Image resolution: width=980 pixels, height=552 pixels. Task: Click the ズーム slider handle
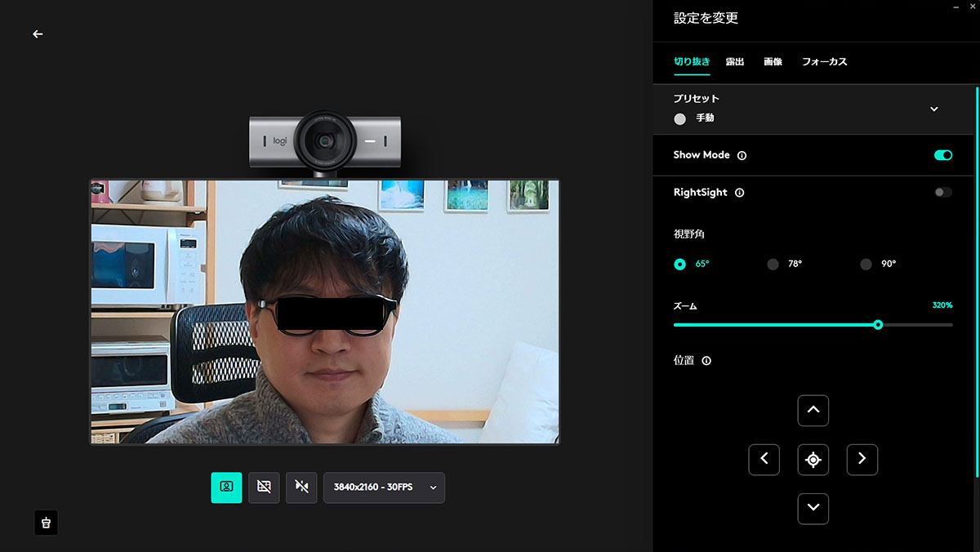click(878, 325)
